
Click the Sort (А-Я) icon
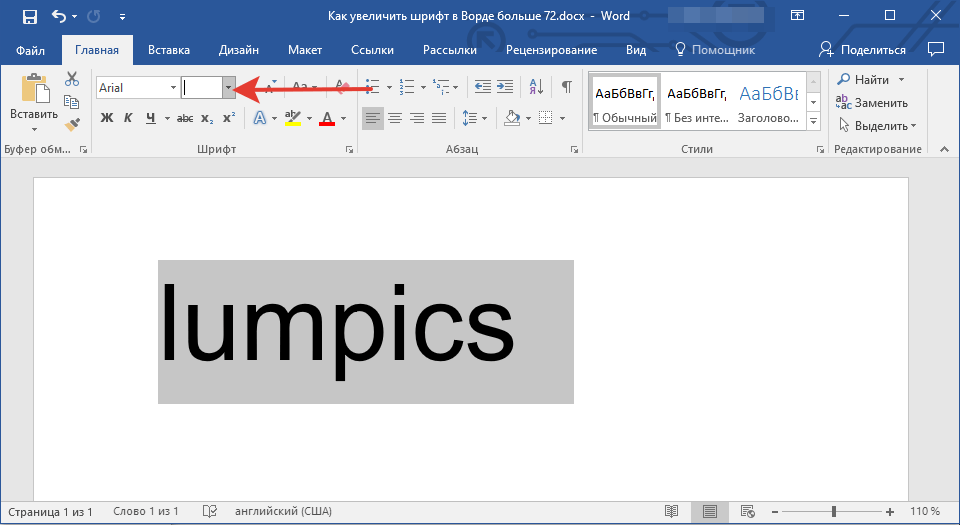point(535,87)
